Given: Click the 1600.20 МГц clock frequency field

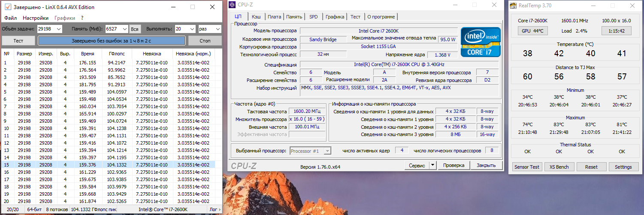Looking at the screenshot, I should point(307,111).
